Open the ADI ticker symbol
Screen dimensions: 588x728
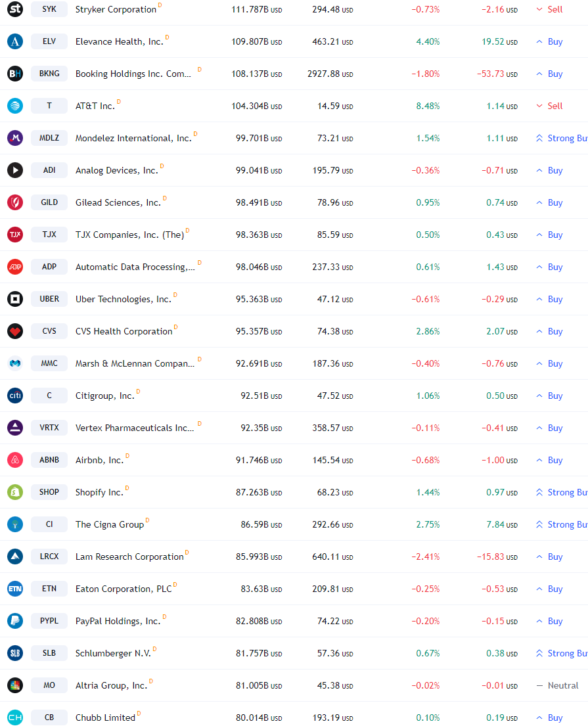[49, 170]
